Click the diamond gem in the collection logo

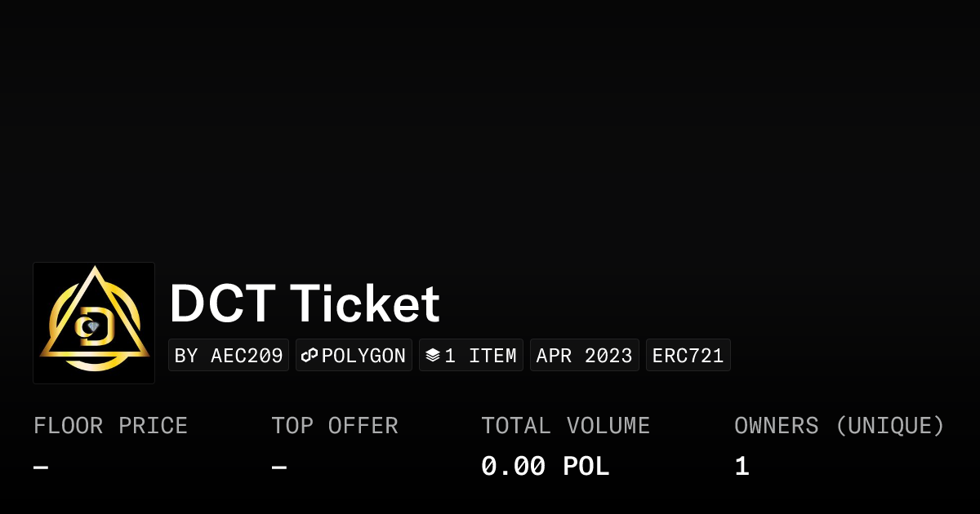pyautogui.click(x=93, y=327)
